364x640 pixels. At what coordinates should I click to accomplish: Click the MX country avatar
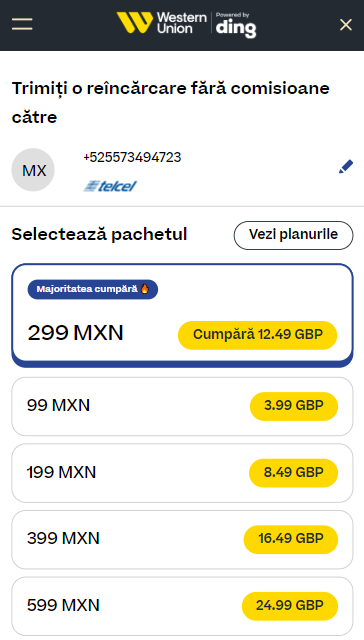33,170
